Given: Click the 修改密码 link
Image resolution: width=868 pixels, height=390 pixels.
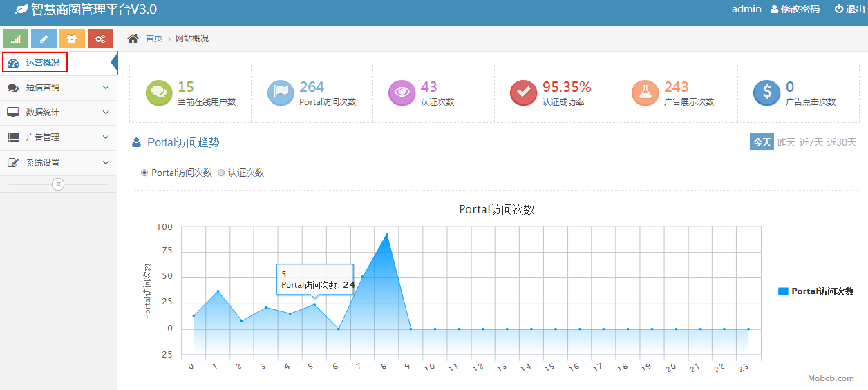Looking at the screenshot, I should click(x=795, y=9).
